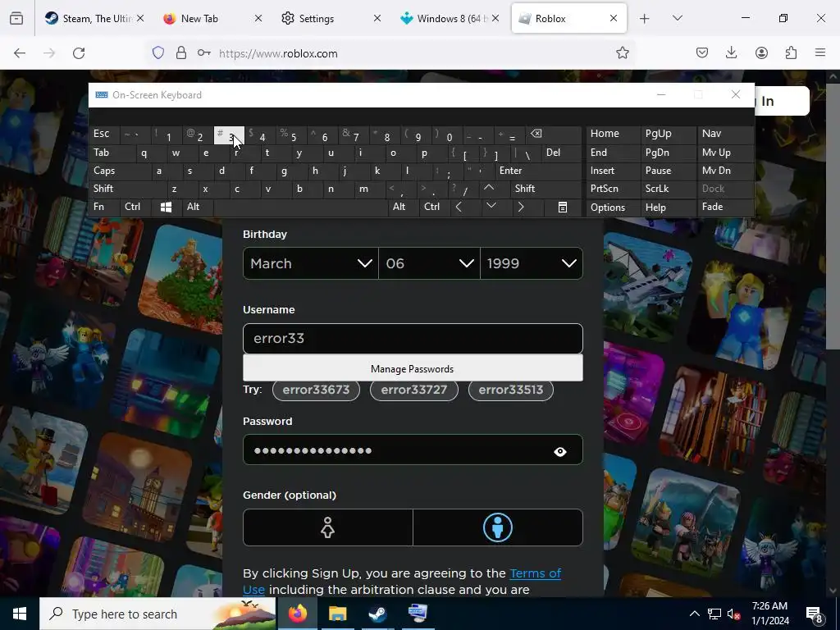Switch to the Settings tab
The width and height of the screenshot is (840, 630).
click(331, 19)
